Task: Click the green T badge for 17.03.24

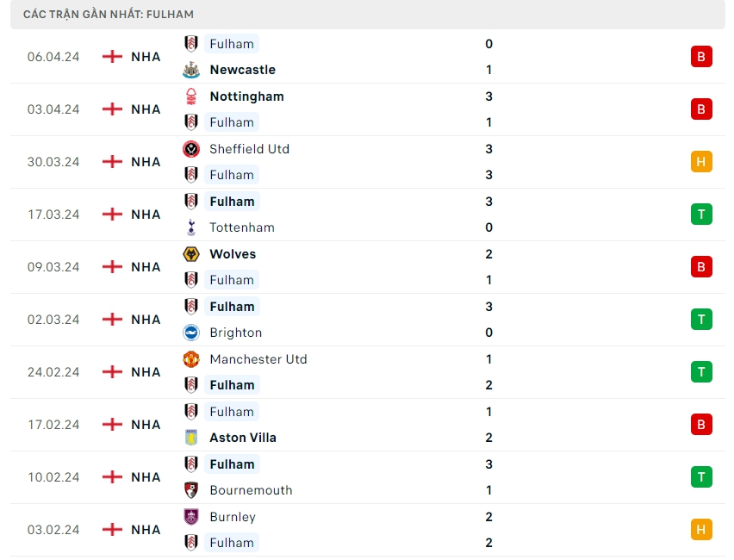Action: tap(701, 215)
